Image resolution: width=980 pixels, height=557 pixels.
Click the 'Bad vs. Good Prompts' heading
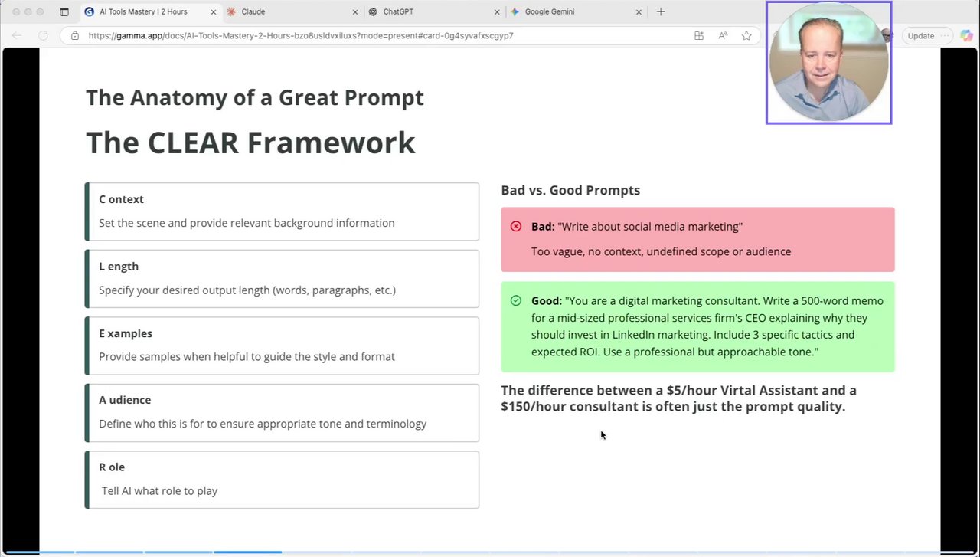(570, 190)
